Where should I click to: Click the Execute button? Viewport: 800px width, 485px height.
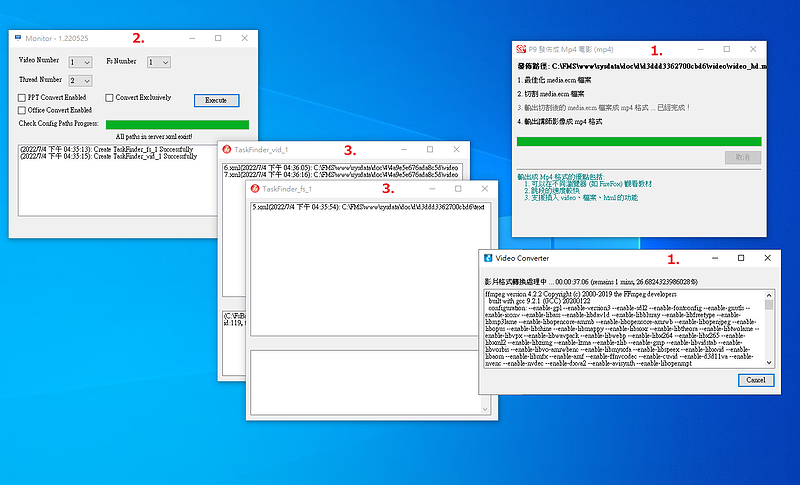click(x=216, y=100)
